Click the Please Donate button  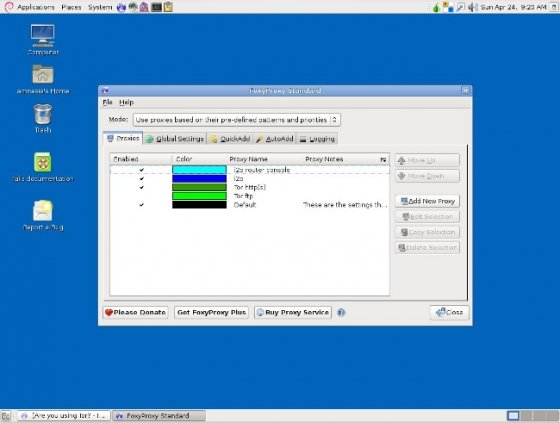[136, 312]
